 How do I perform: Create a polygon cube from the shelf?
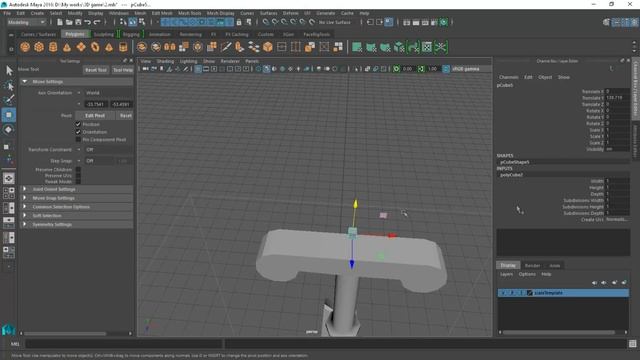click(x=39, y=47)
